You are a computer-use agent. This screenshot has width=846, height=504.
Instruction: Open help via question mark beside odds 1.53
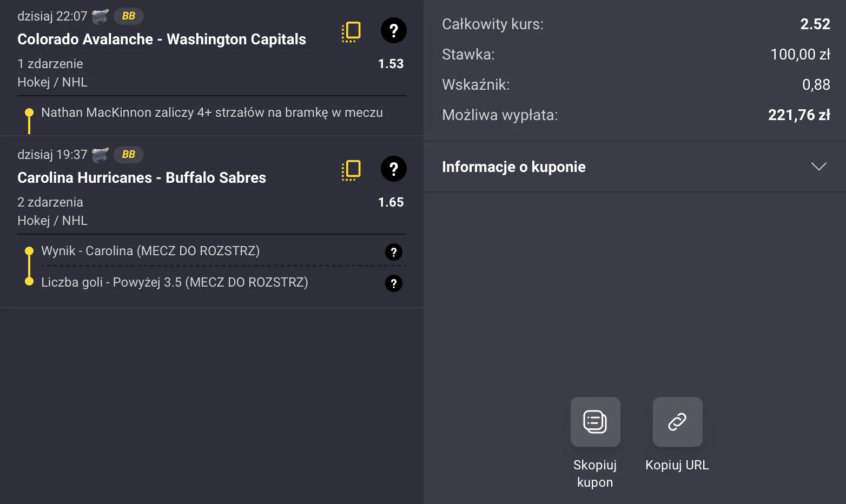point(393,31)
